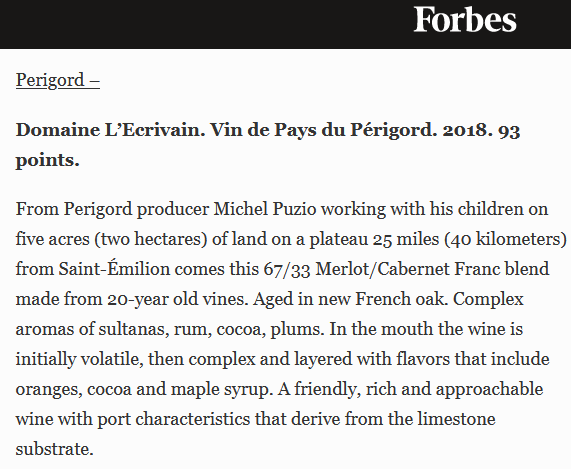Click the final word 'substrate.'
This screenshot has width=571, height=469.
point(55,449)
